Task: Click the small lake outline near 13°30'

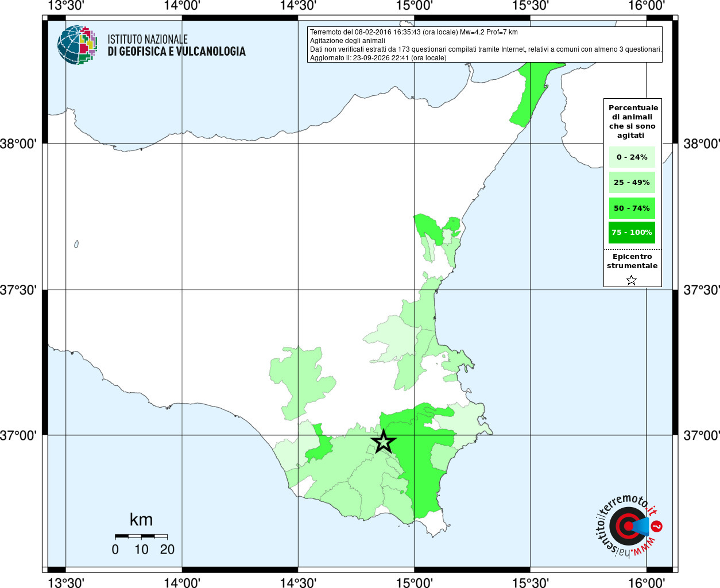Action: point(76,244)
